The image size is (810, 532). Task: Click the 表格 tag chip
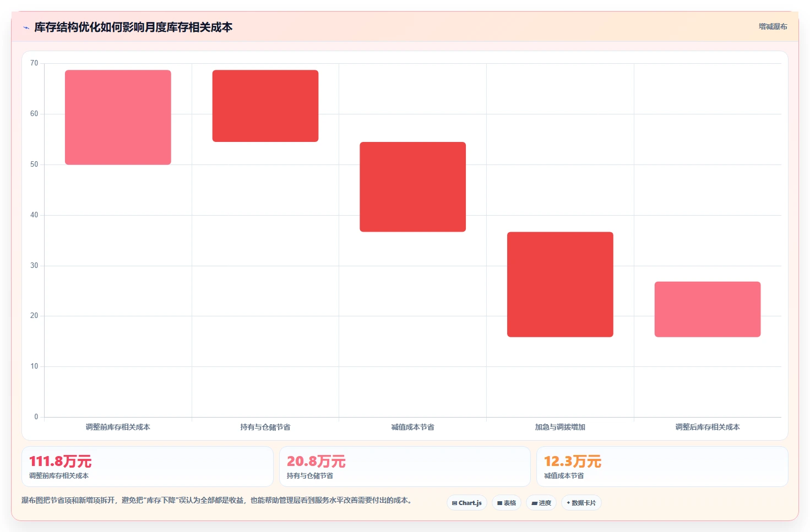point(507,503)
